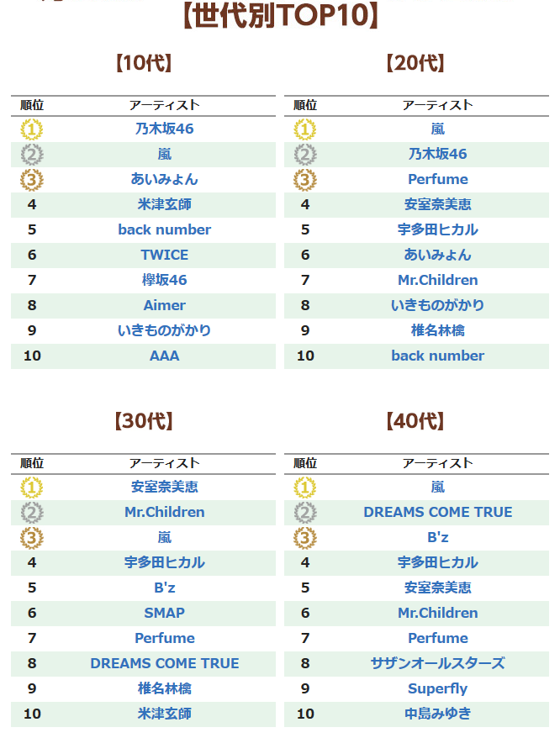Click silver medal beside Mr.Children in 30代
Screen dimensions: 560x738
pos(32,513)
